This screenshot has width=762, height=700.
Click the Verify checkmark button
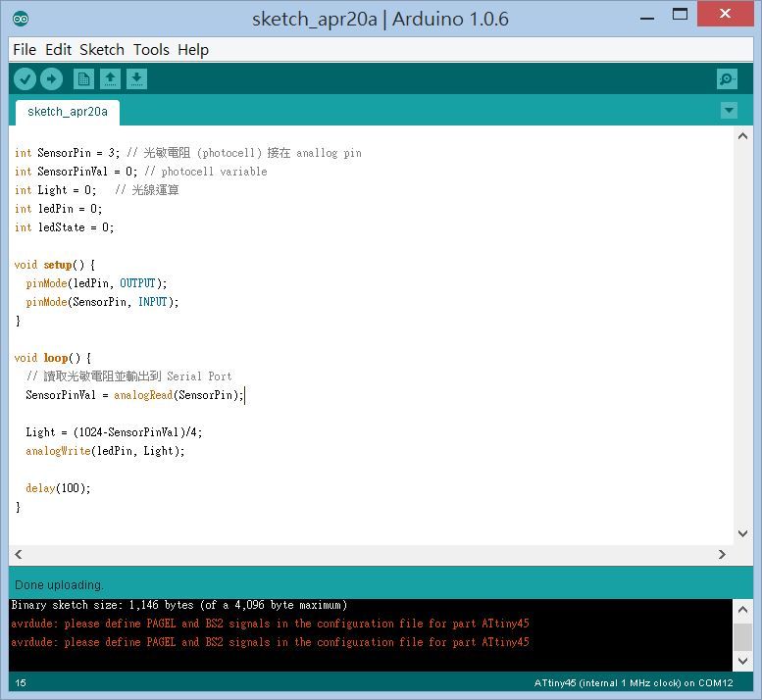click(x=25, y=78)
